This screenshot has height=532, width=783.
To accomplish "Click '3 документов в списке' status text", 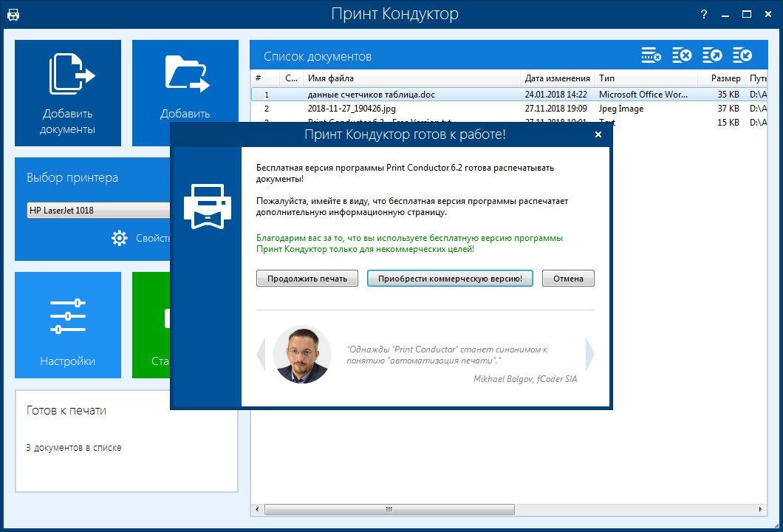I will [74, 448].
